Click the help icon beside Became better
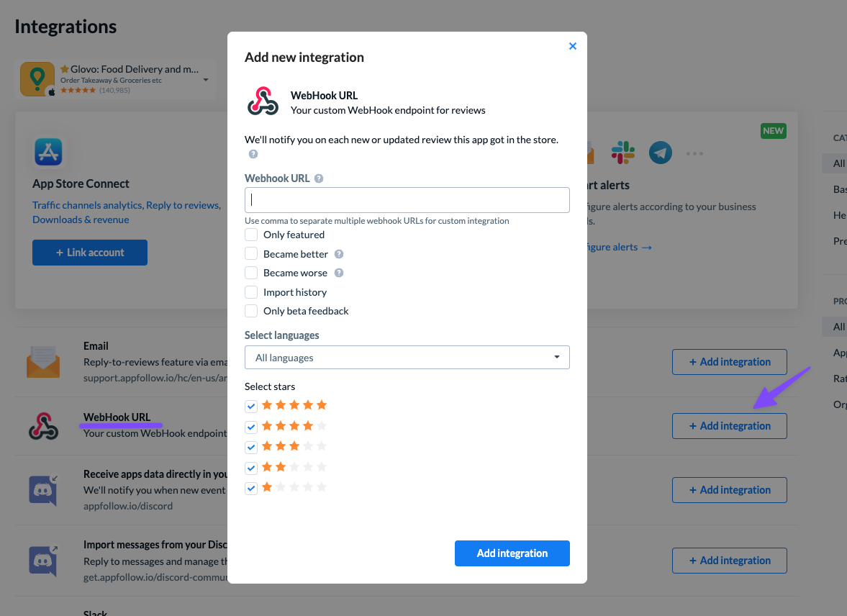Image resolution: width=847 pixels, height=616 pixels. [339, 254]
